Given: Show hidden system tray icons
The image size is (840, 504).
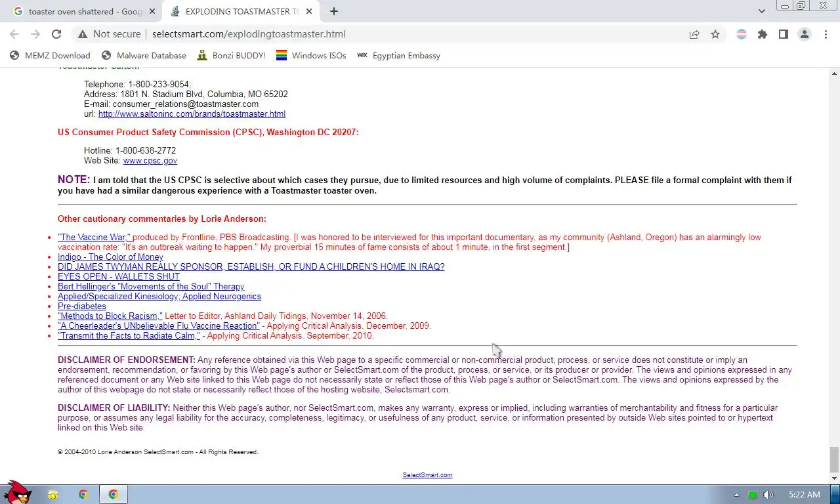Looking at the screenshot, I should [x=736, y=495].
